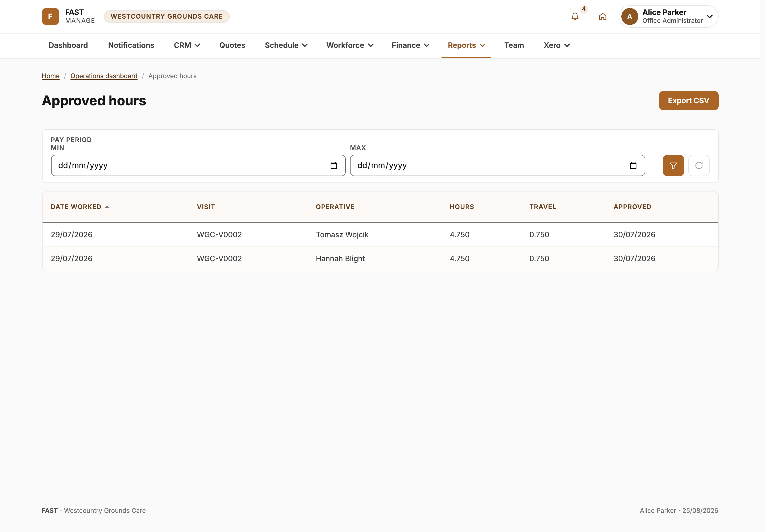
Task: Expand the Schedule dropdown
Action: click(286, 45)
